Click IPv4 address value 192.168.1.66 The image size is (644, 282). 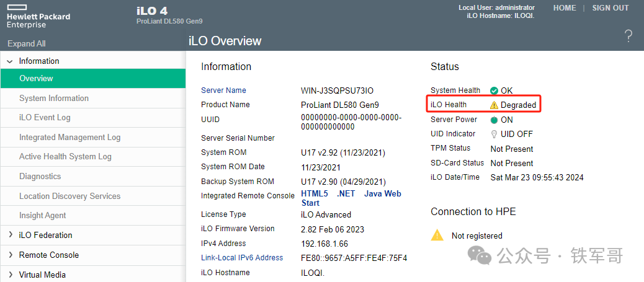point(324,244)
